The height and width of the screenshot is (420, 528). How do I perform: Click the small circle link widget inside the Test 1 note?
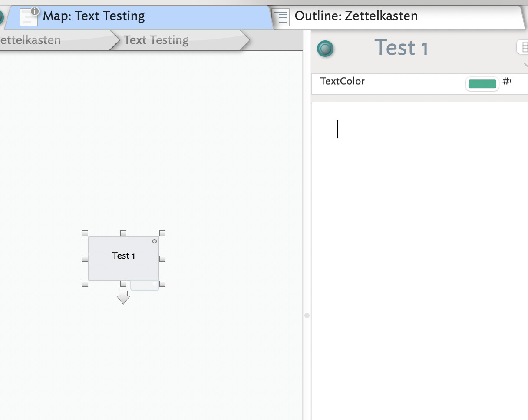[155, 241]
